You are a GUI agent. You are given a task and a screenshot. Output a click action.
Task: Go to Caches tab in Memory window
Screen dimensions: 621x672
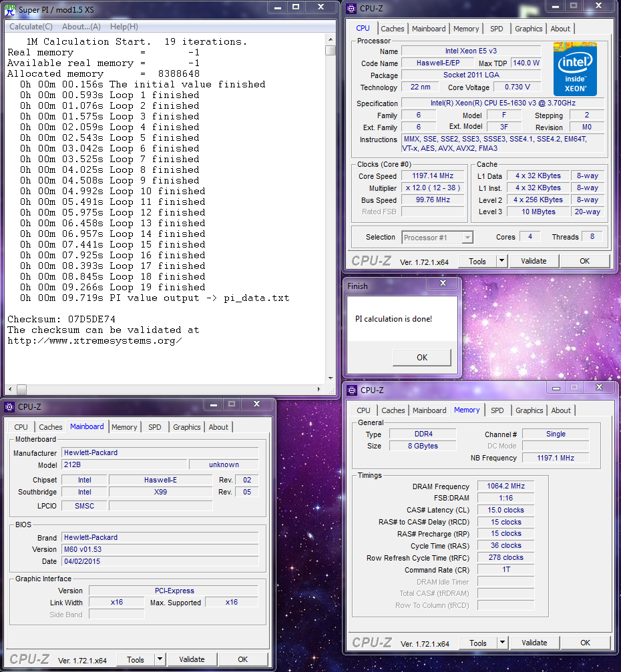click(x=393, y=410)
